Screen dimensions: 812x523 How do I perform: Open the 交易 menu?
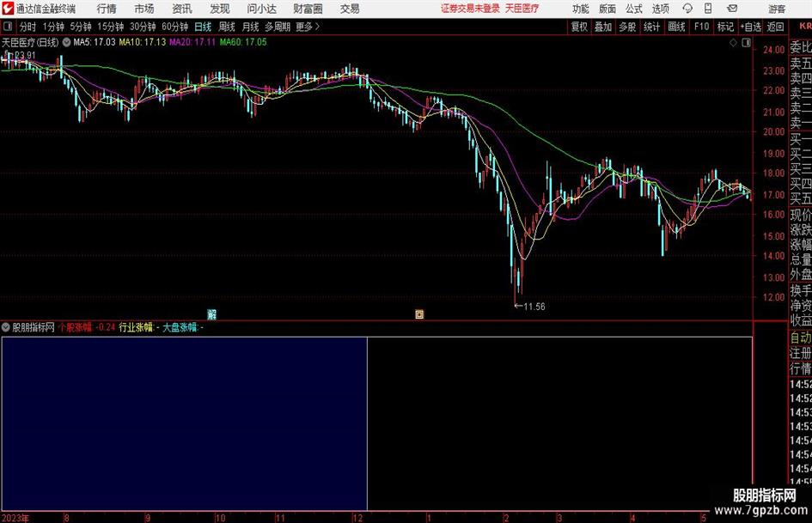pos(350,9)
